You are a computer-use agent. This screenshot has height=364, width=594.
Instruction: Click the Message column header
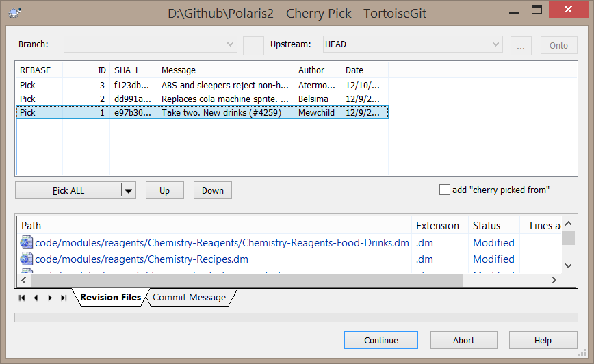click(x=225, y=70)
